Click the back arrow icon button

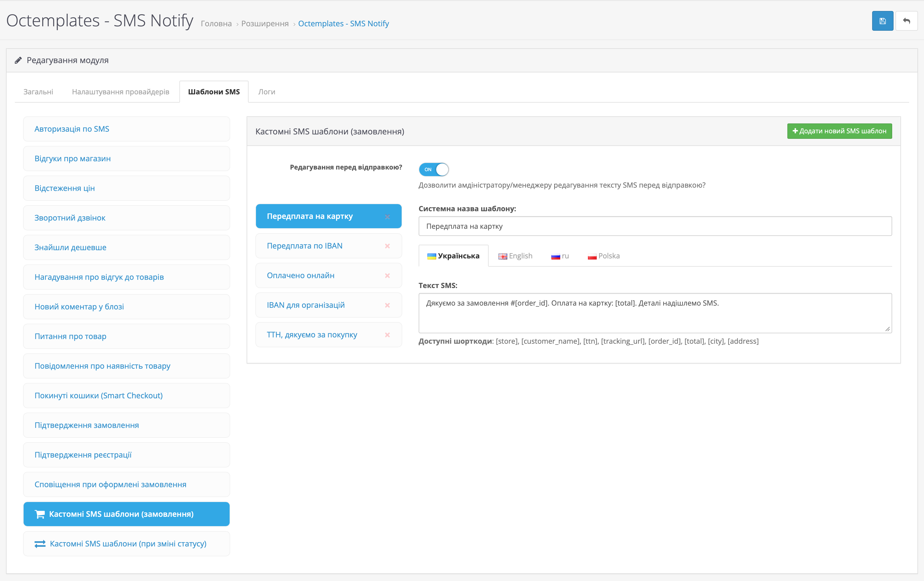click(x=906, y=21)
